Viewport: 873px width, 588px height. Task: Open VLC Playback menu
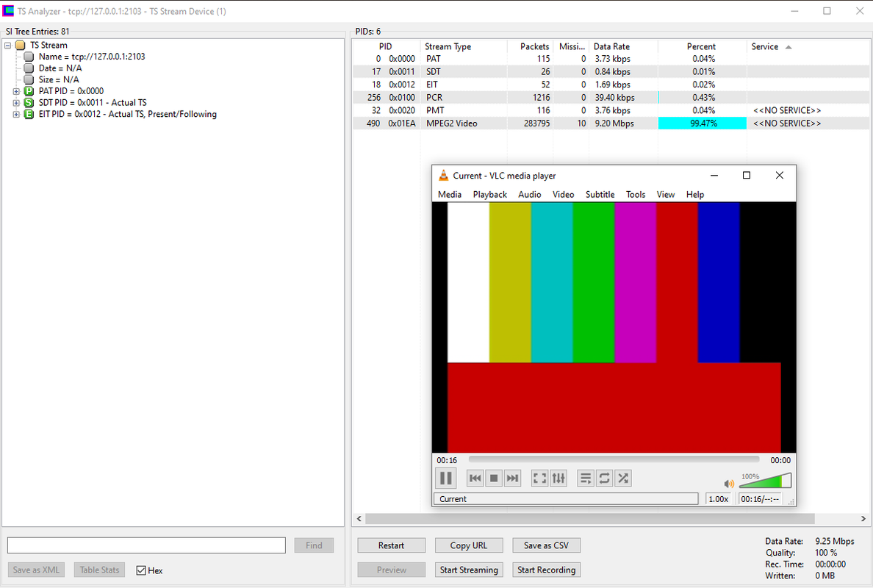[490, 194]
